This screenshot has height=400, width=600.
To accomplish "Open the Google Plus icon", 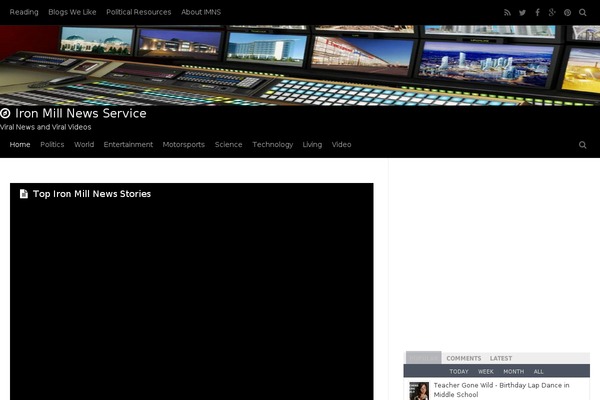I will coord(552,13).
